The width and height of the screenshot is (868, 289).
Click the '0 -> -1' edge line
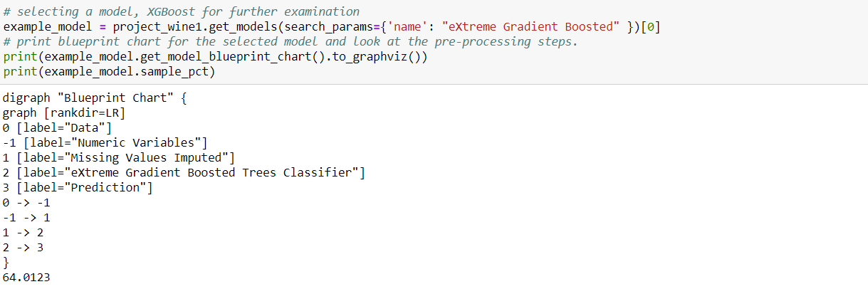(x=26, y=203)
